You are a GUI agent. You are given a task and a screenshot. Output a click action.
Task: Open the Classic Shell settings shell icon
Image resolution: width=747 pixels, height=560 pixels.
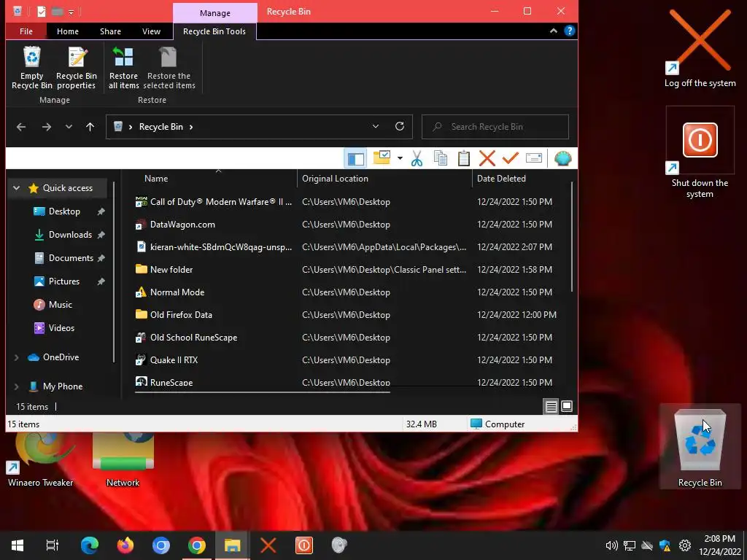point(562,158)
